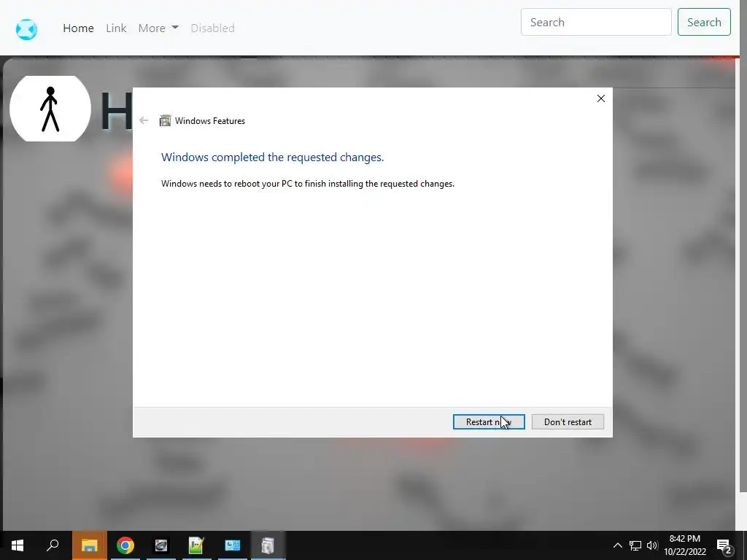This screenshot has width=747, height=560.
Task: Click the Windows Features title icon
Action: (x=165, y=120)
